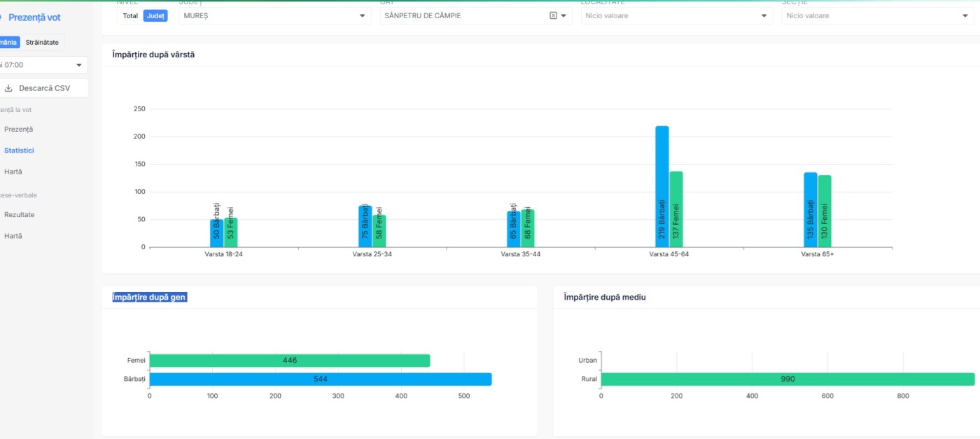Click the blue Bărbați 544 bar
Screen dimensions: 980x439
point(320,379)
